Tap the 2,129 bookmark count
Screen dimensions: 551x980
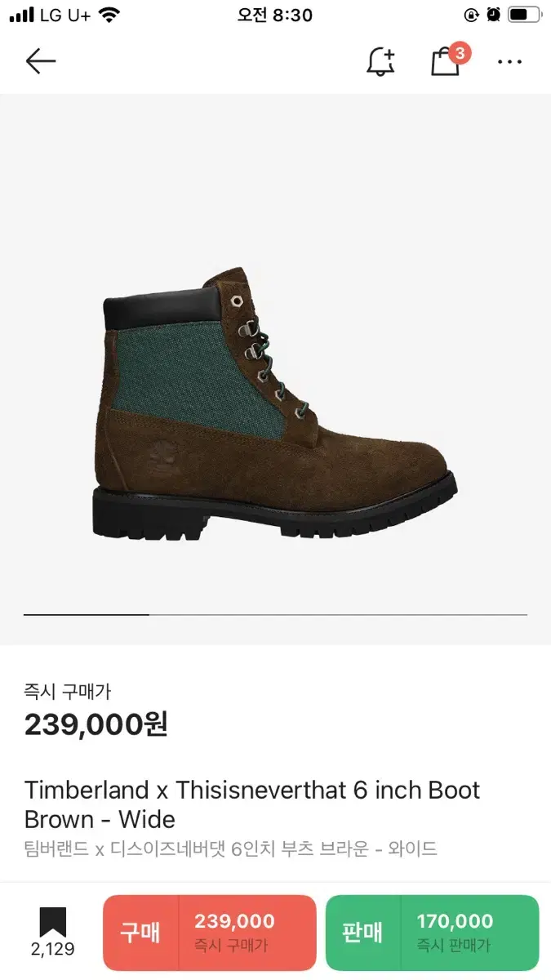click(53, 949)
